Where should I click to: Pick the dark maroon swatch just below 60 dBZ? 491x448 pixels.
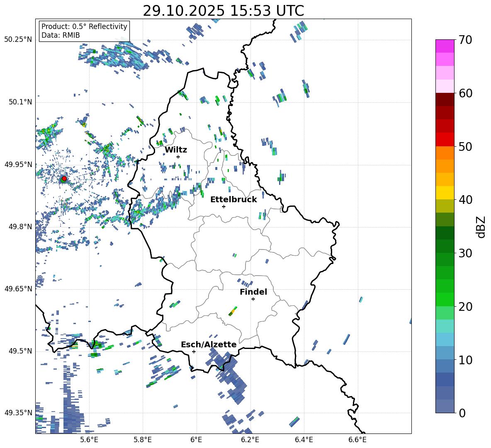pyautogui.click(x=445, y=99)
